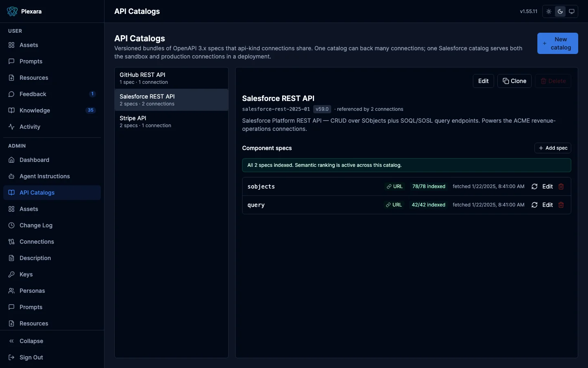Viewport: 588px width, 368px height.
Task: Click the disabled Delete catalog button
Action: 553,81
